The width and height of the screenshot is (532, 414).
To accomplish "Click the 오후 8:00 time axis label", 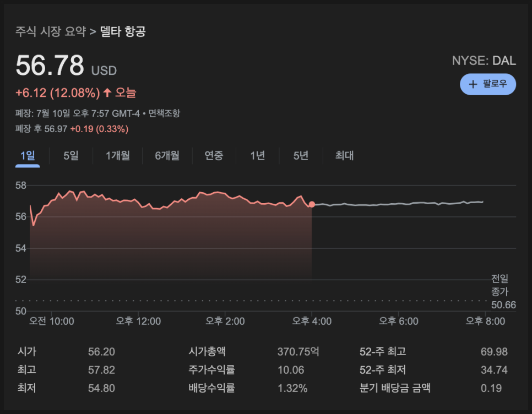I will (485, 321).
